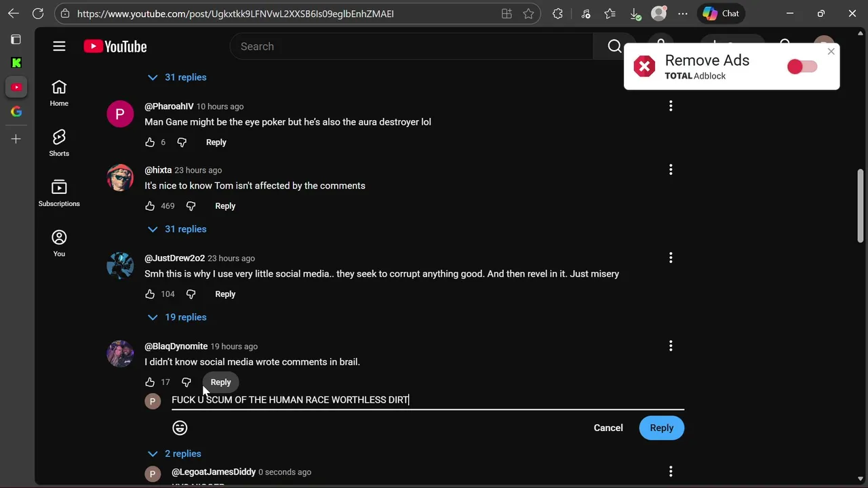868x488 pixels.
Task: Click the YouTube search input field
Action: click(x=414, y=46)
